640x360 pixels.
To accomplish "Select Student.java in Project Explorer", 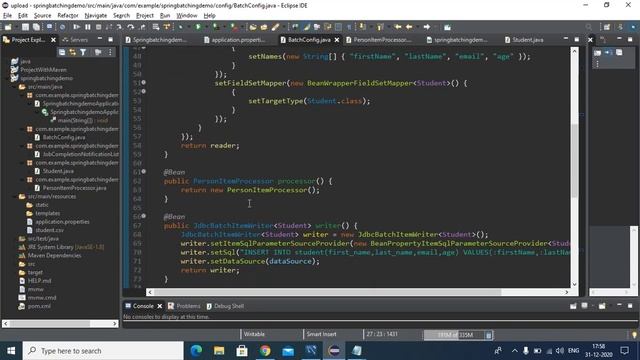I will click(54, 171).
